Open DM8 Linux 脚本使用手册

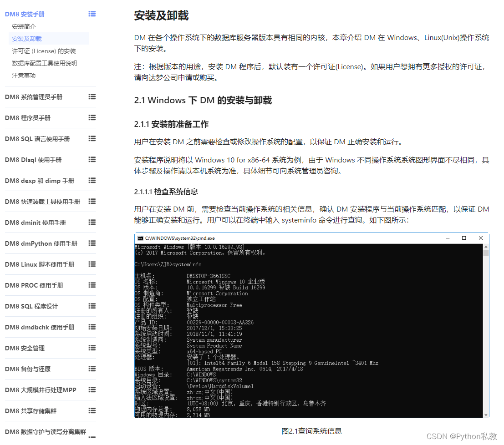(40, 264)
